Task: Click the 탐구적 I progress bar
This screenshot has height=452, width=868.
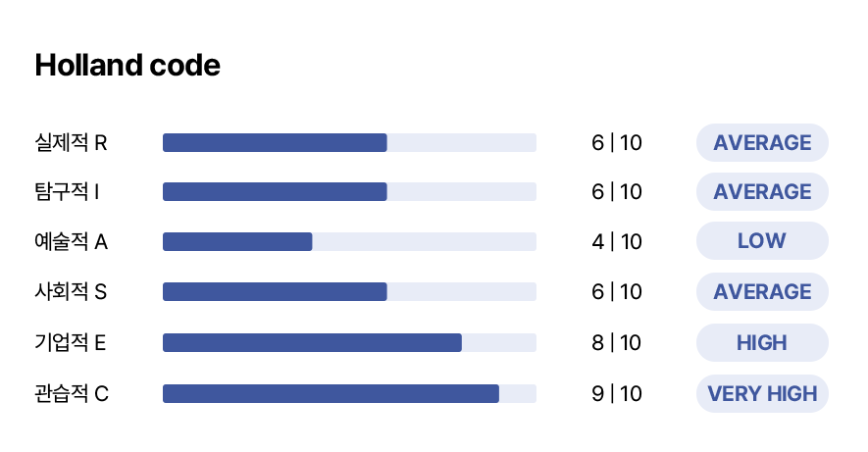Action: point(349,192)
